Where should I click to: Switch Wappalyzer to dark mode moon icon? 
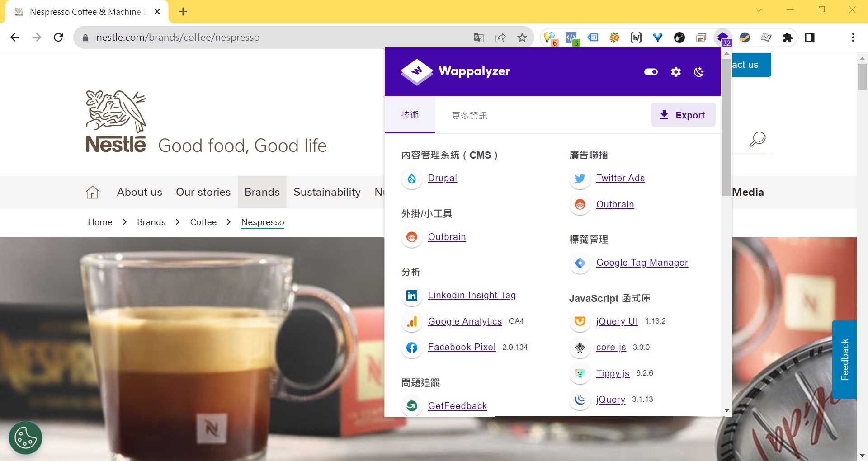pos(699,72)
